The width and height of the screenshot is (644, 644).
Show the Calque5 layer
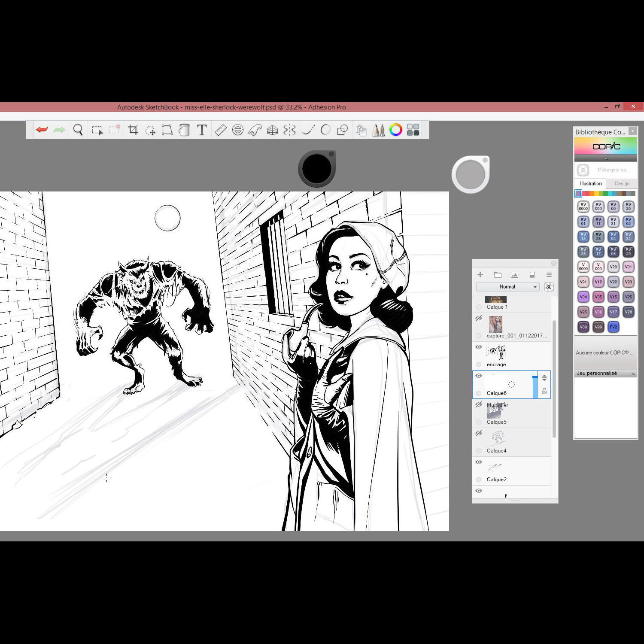479,404
